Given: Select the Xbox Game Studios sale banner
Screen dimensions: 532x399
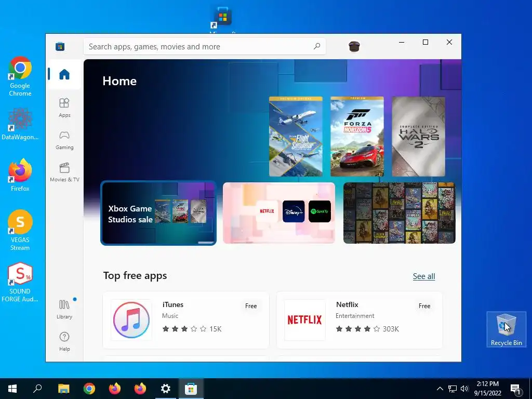Looking at the screenshot, I should coord(158,213).
